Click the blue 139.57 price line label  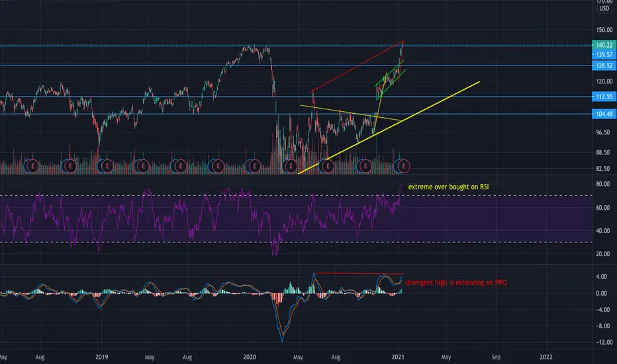(x=604, y=54)
